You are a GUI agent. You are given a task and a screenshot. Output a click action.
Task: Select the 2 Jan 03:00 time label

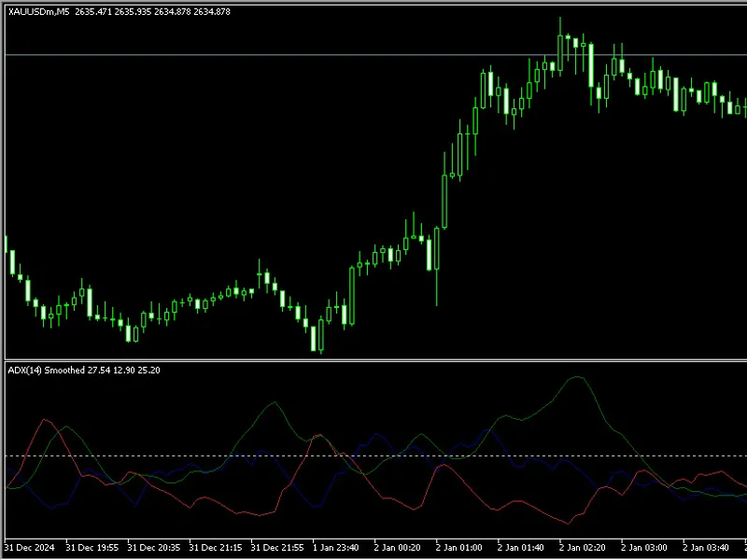click(644, 548)
